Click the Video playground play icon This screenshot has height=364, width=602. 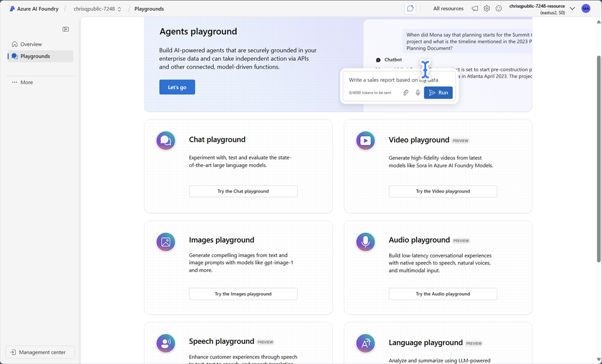coord(365,141)
